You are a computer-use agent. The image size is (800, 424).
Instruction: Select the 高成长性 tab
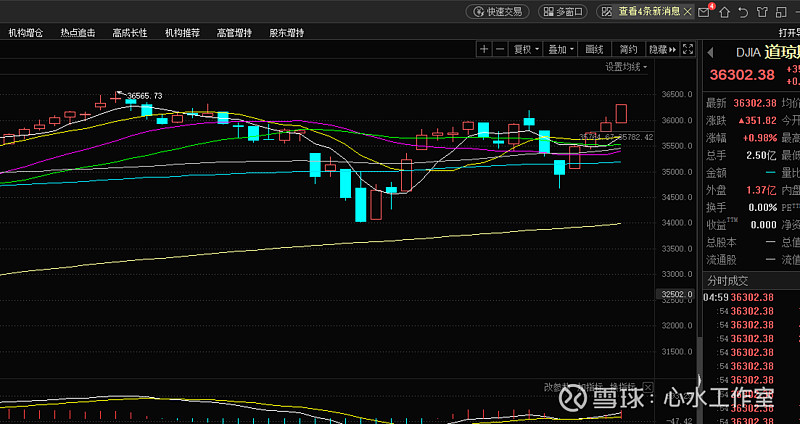[x=130, y=33]
